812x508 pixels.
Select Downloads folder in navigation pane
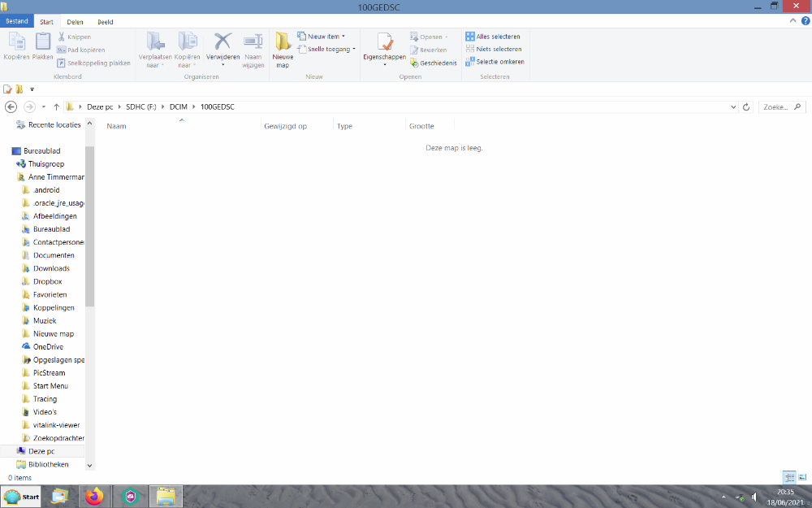pyautogui.click(x=51, y=268)
